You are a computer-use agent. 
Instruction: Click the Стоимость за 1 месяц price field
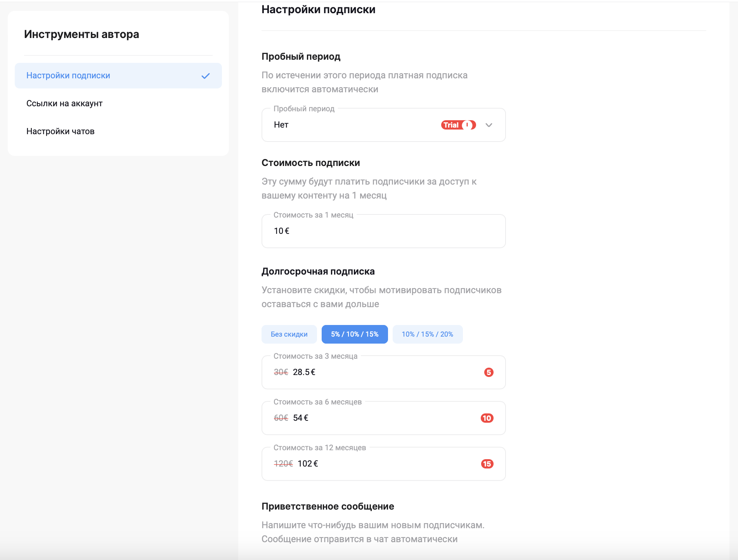pyautogui.click(x=383, y=231)
